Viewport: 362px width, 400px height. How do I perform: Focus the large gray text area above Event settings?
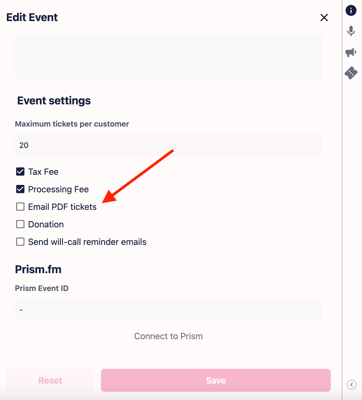coord(168,57)
